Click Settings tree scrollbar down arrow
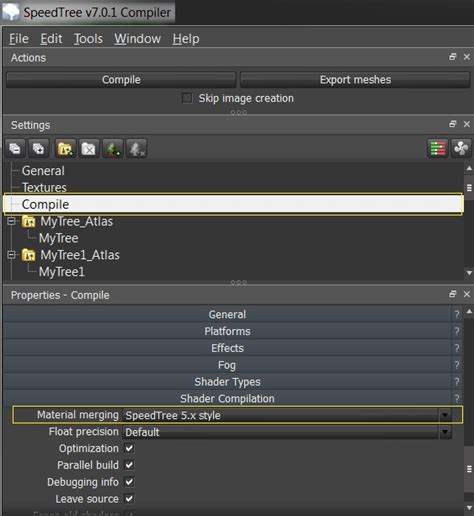Image resolution: width=474 pixels, height=516 pixels. pyautogui.click(x=469, y=273)
